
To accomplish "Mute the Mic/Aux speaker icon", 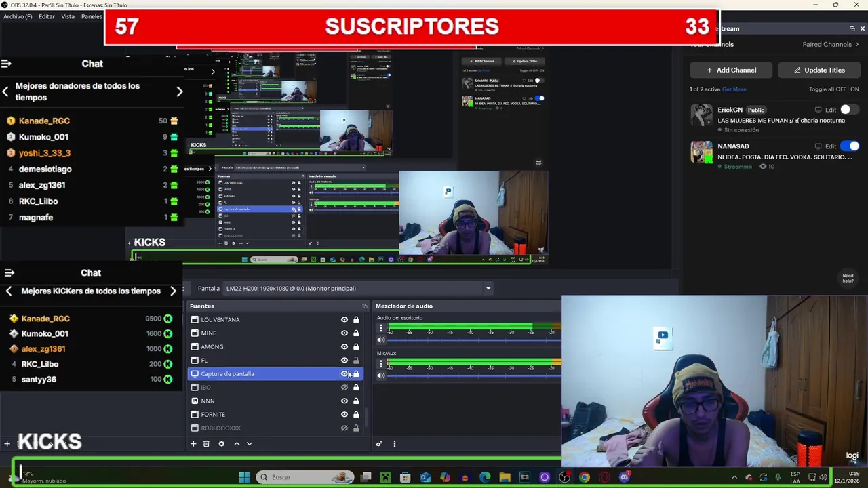I will click(x=381, y=375).
